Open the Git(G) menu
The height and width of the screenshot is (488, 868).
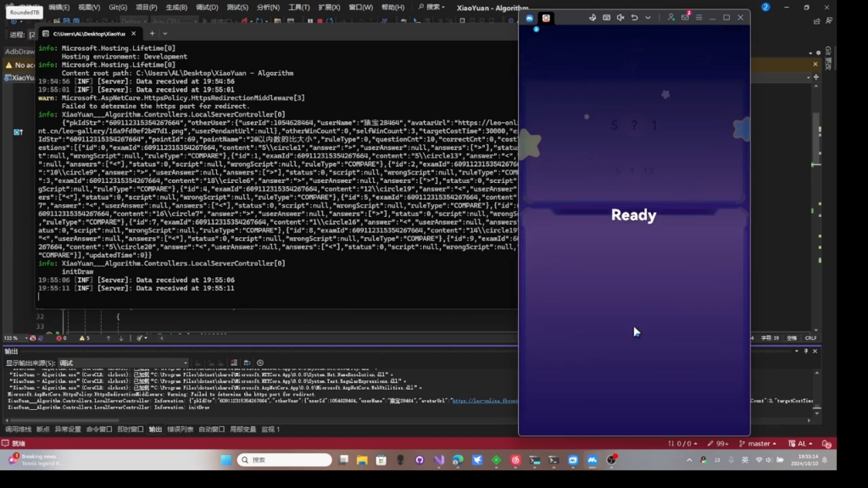pos(117,7)
